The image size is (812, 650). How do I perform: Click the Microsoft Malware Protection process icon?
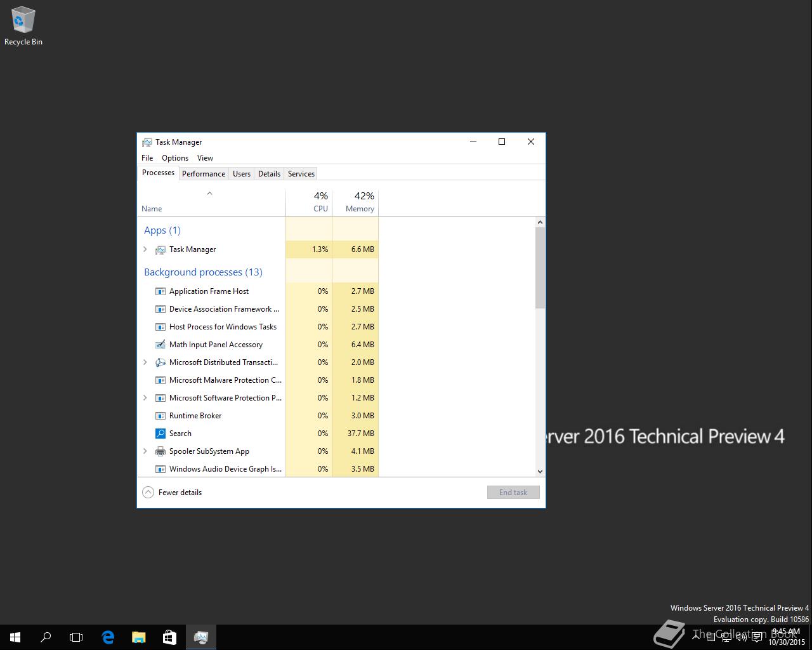click(x=160, y=380)
